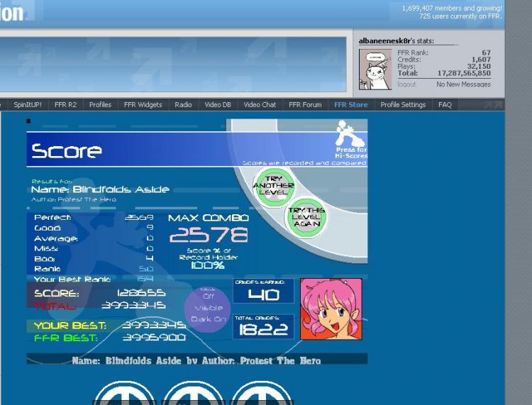Open the FFR Store menu item
532x405 pixels.
point(351,105)
